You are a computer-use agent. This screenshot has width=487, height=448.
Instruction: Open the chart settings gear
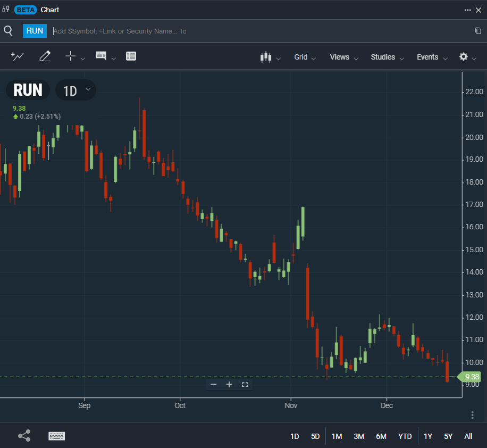point(464,56)
